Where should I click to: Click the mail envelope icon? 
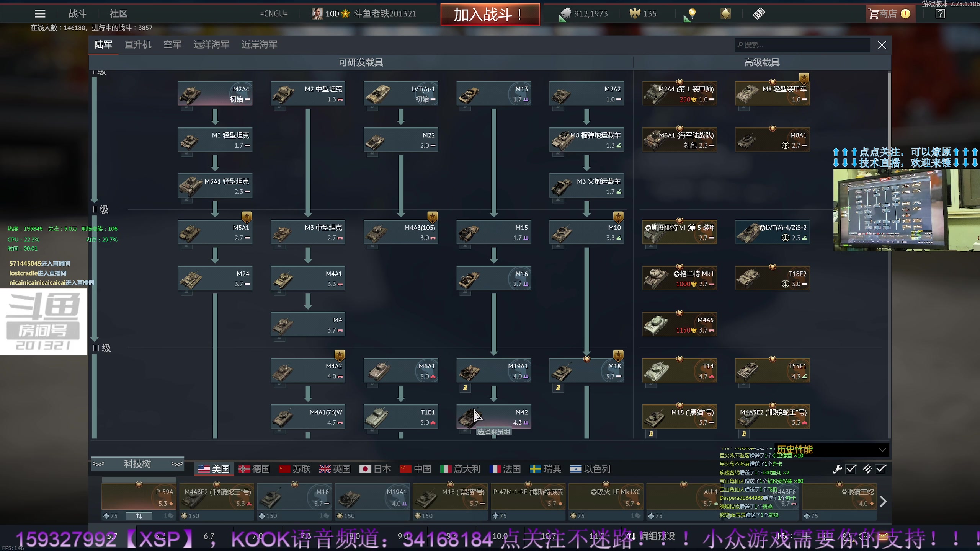pos(883,536)
